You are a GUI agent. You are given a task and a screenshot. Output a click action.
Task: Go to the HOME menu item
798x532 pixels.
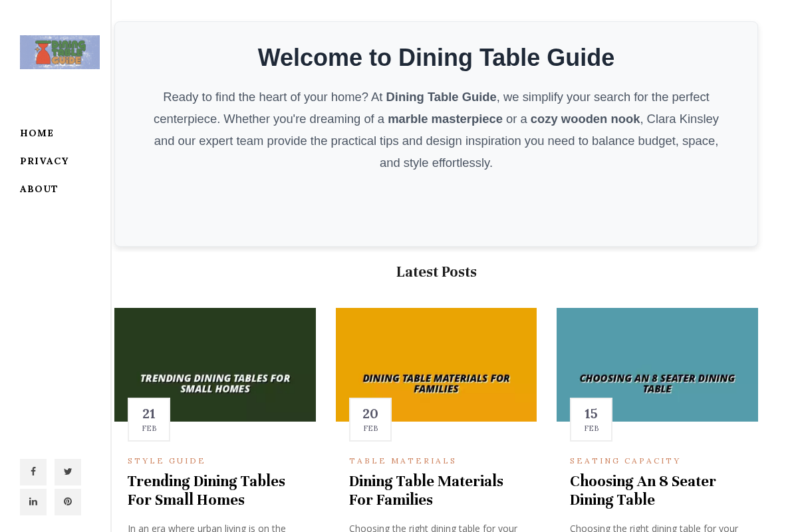click(x=37, y=132)
